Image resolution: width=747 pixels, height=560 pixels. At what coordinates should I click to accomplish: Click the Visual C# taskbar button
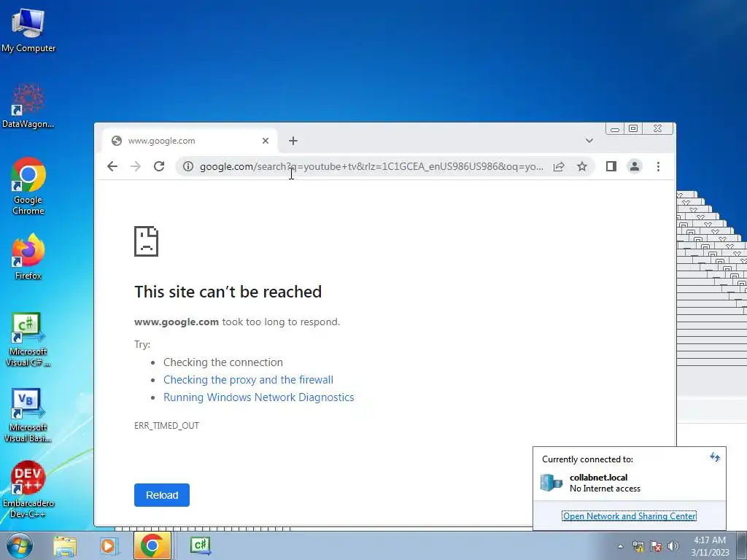(200, 545)
